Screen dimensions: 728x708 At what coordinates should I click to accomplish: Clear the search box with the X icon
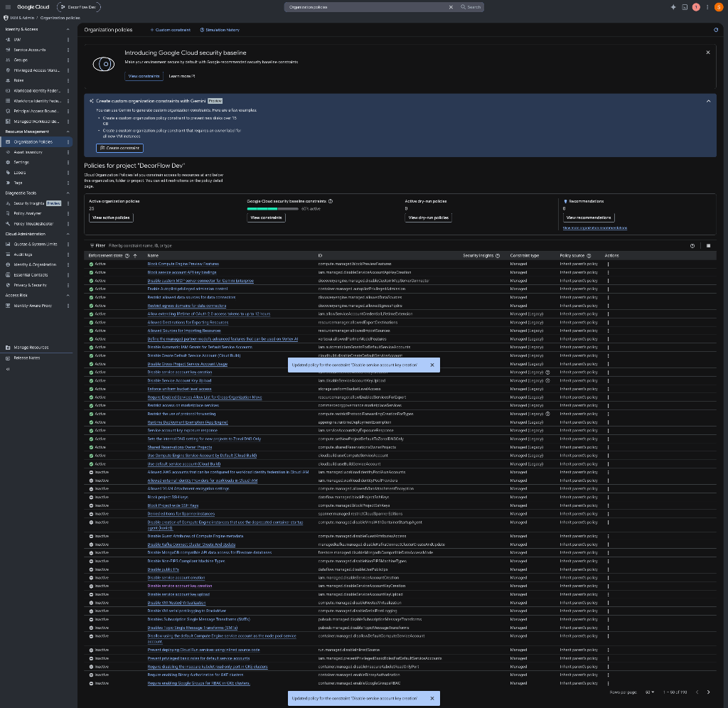click(450, 7)
